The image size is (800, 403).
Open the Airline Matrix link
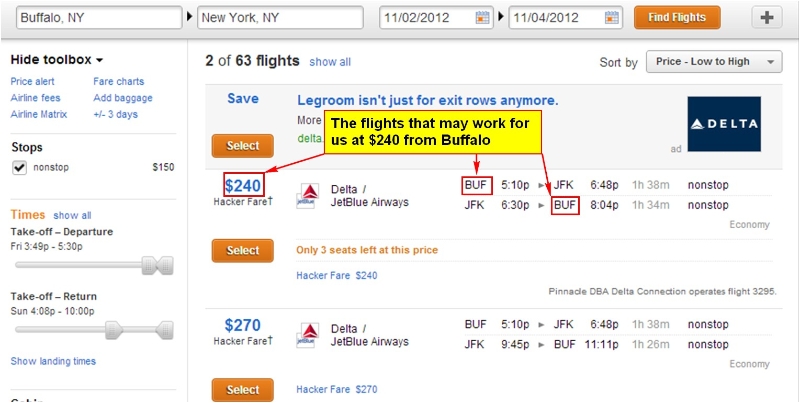pyautogui.click(x=39, y=114)
